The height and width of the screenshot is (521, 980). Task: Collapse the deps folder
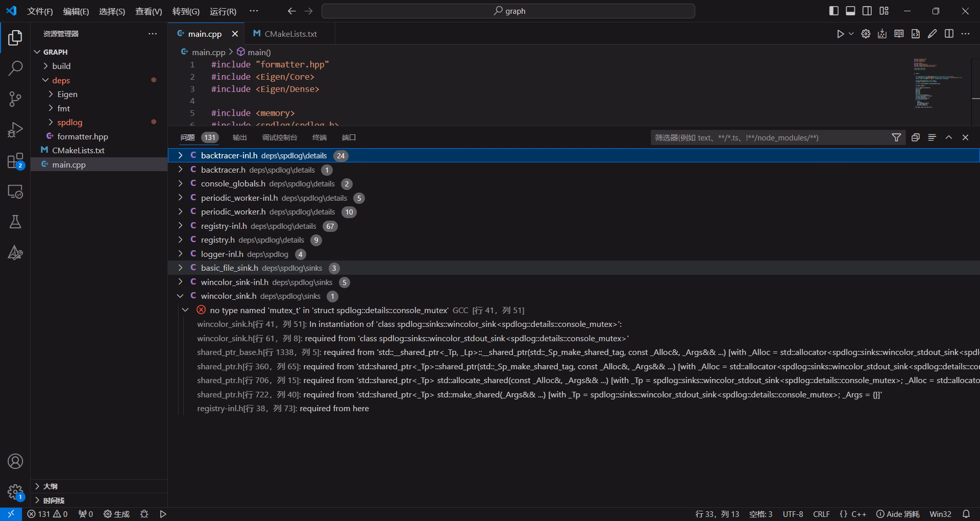(99, 80)
